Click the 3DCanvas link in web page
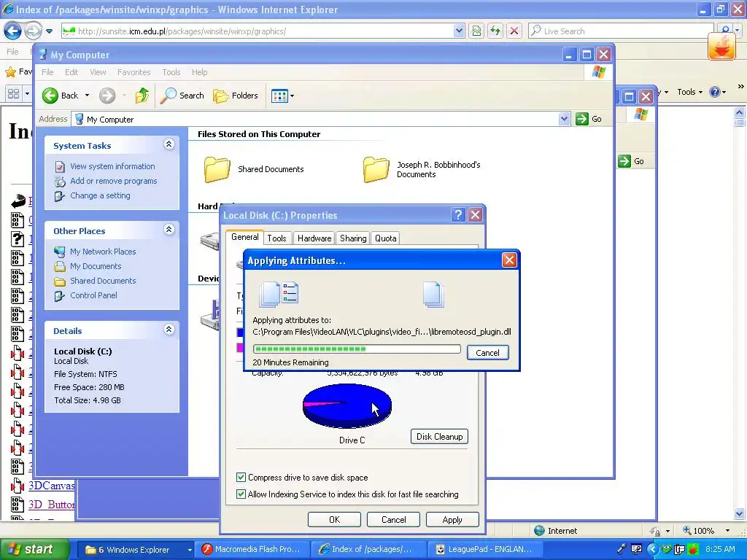 [x=52, y=485]
